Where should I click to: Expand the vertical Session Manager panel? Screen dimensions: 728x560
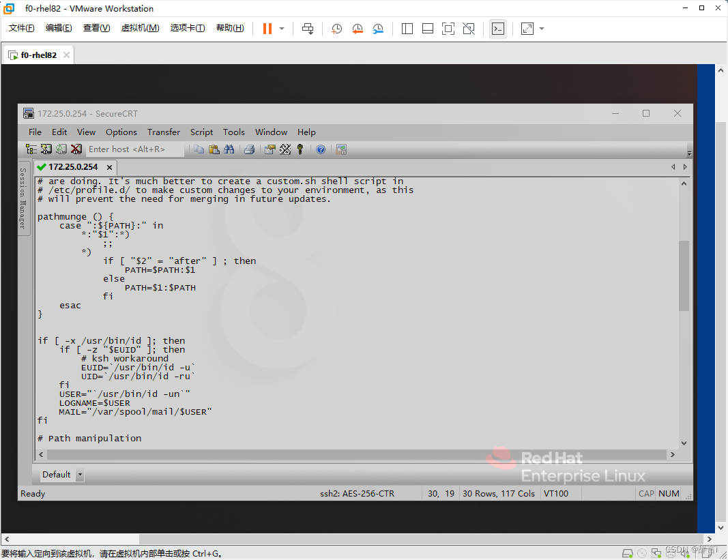[23, 198]
